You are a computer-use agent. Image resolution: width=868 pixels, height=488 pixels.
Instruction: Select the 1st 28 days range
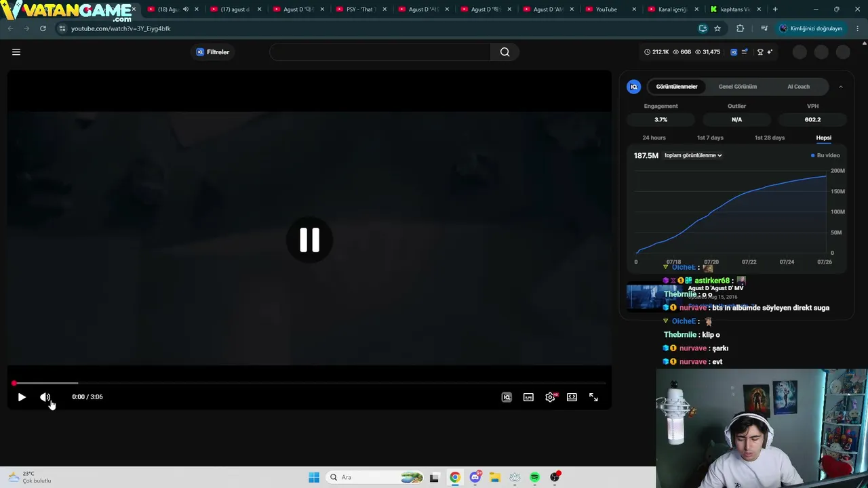[x=770, y=138]
